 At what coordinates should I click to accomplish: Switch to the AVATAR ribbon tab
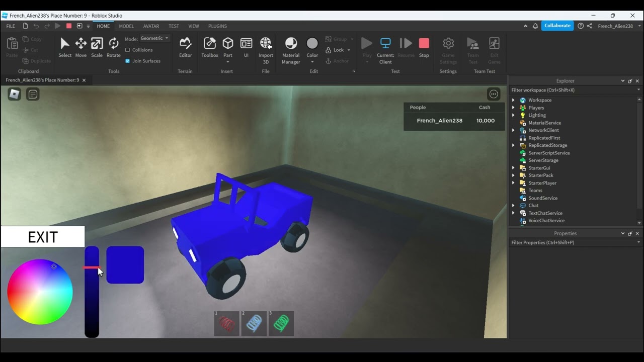(151, 26)
